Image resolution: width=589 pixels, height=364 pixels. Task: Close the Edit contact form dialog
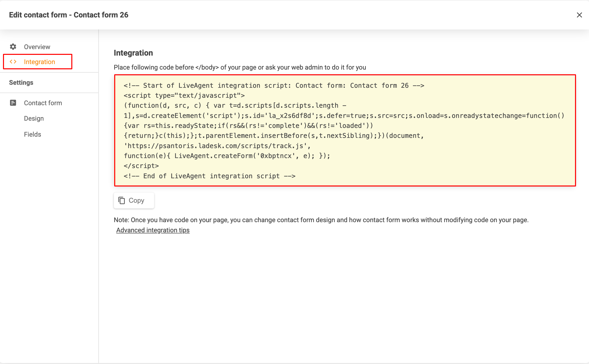click(x=579, y=15)
